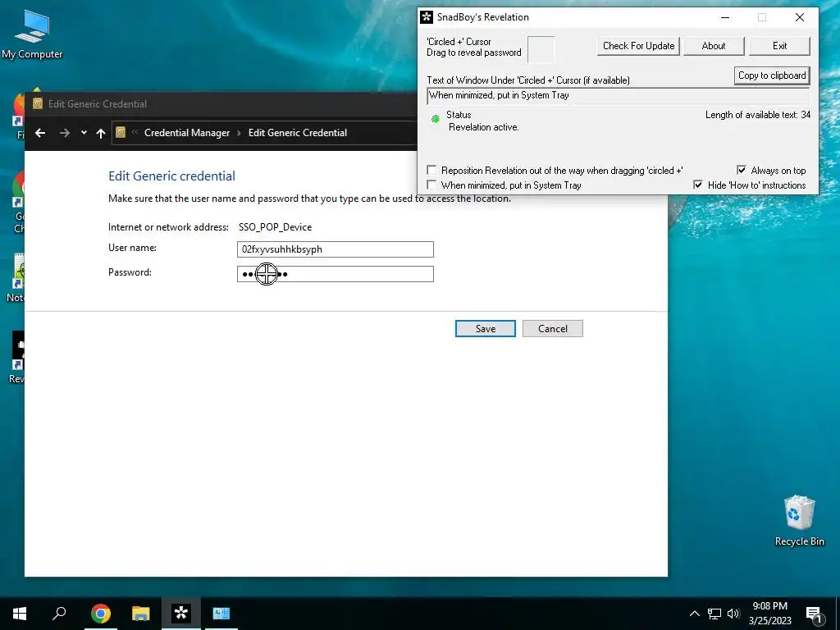This screenshot has height=630, width=840.
Task: Uncheck Always on top
Action: click(x=742, y=171)
